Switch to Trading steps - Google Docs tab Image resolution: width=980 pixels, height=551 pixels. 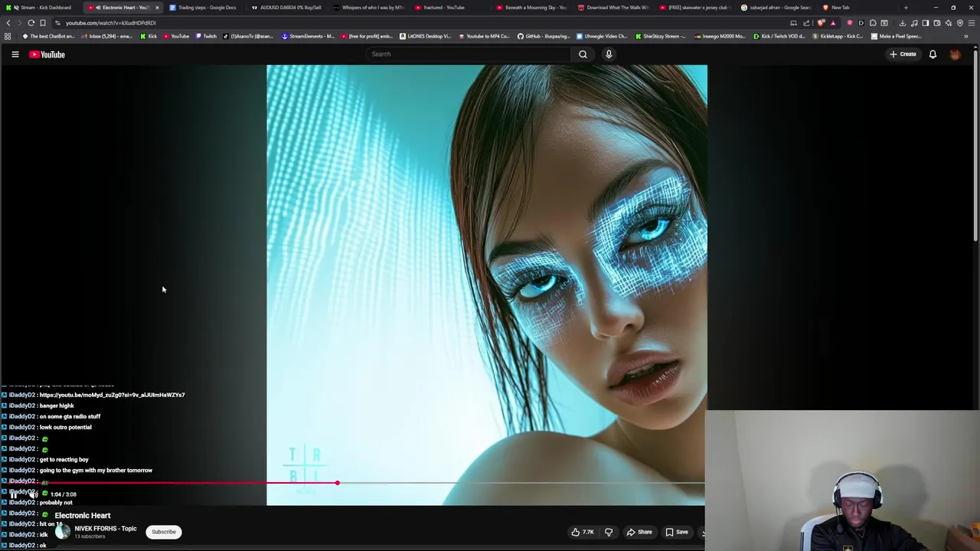click(204, 8)
